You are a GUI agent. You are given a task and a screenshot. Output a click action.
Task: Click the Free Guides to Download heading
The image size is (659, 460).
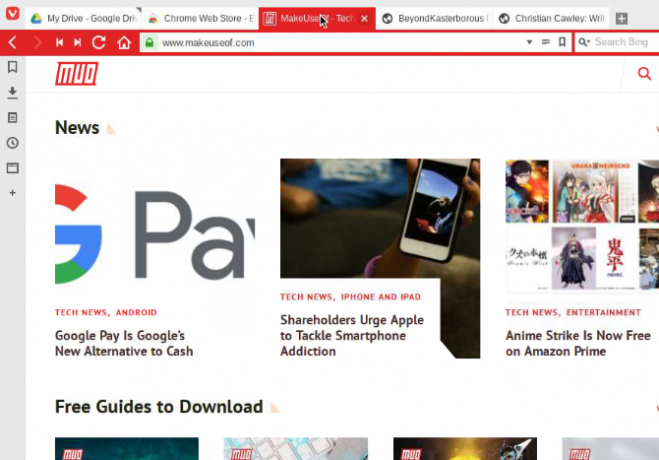click(x=159, y=407)
